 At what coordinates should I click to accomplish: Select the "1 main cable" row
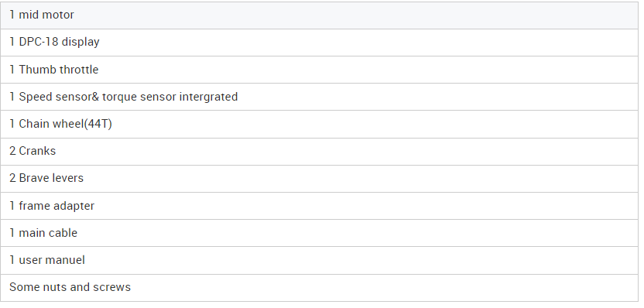[319, 233]
